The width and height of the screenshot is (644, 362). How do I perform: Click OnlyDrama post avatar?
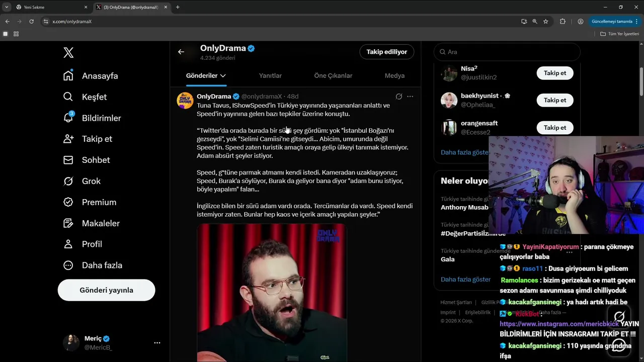185,101
